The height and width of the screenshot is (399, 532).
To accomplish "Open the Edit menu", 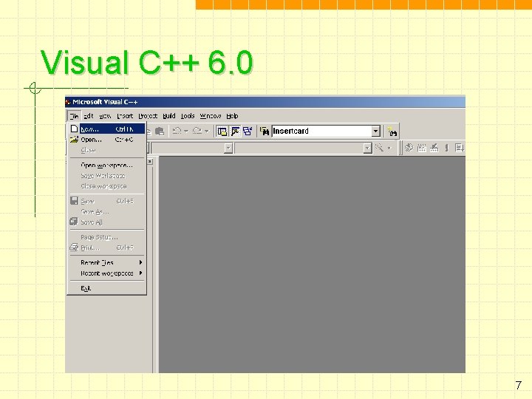I will coord(88,116).
